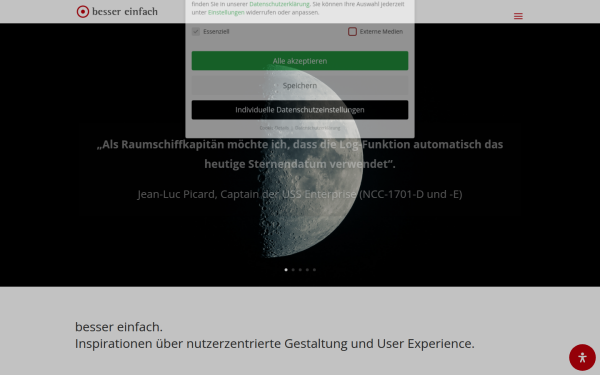Open Individuelle Datenschutzeinstellungen
Viewport: 600px width, 375px height.
pyautogui.click(x=300, y=110)
